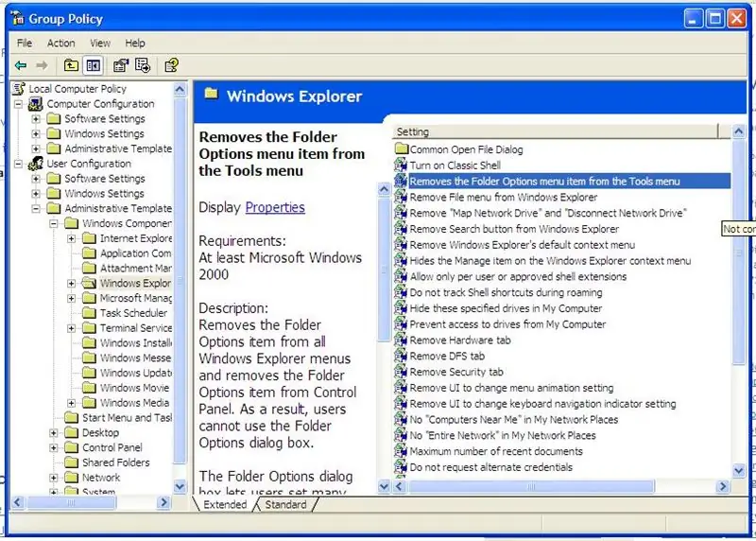Expand the Network tree node

54,478
